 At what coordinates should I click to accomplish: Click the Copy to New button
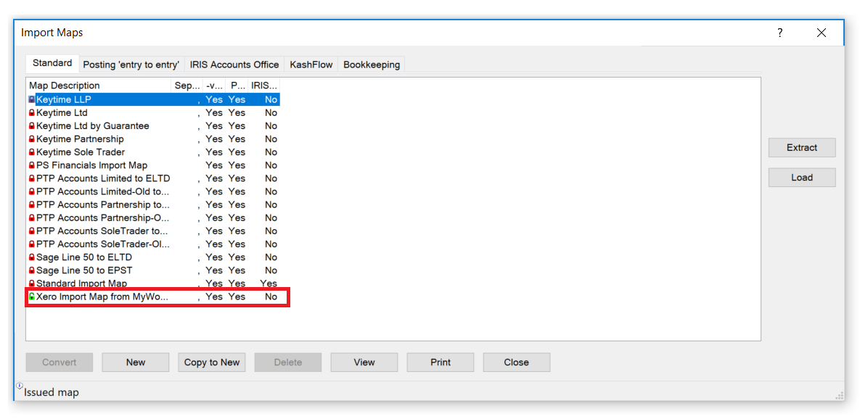(211, 362)
